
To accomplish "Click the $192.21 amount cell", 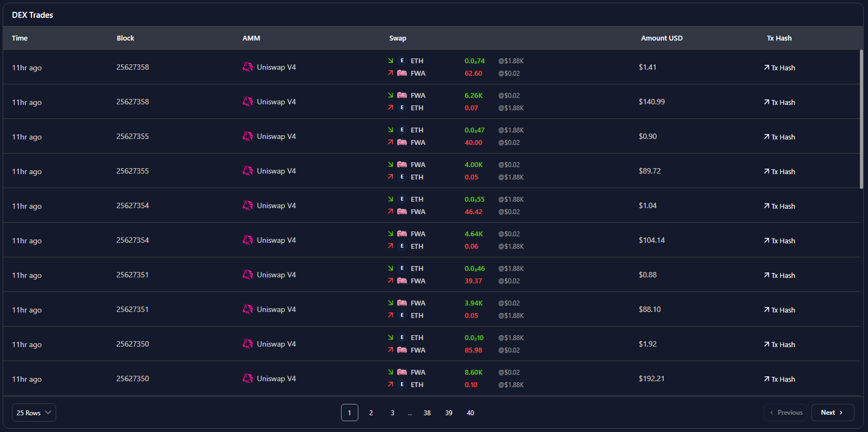I will [652, 378].
